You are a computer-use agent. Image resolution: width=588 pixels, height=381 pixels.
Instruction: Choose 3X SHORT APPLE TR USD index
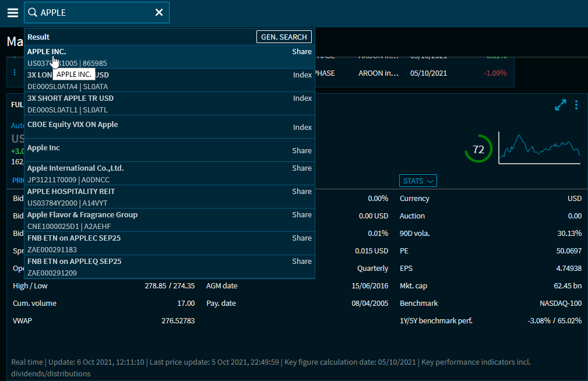pyautogui.click(x=169, y=104)
